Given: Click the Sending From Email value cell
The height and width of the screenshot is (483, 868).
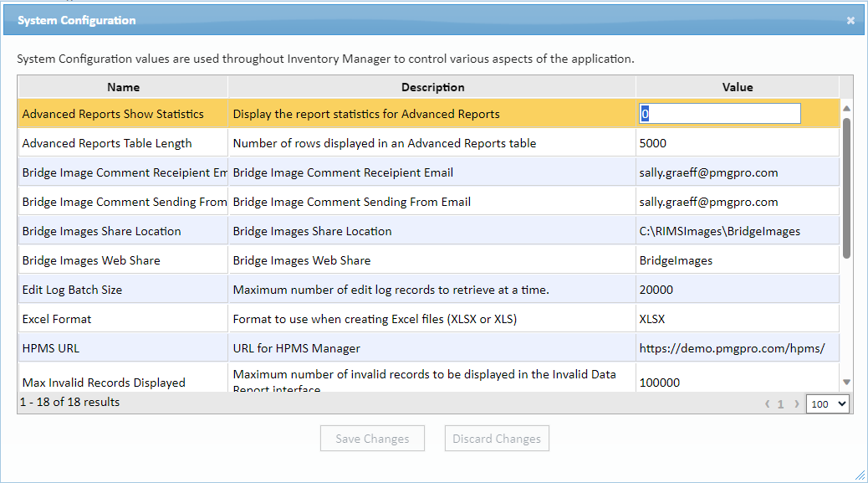Looking at the screenshot, I should (738, 202).
